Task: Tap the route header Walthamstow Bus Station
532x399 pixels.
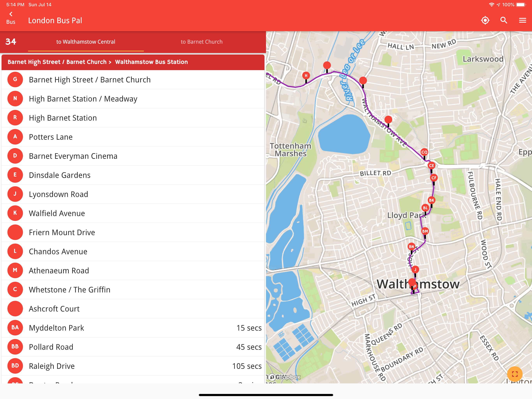Action: (x=151, y=62)
